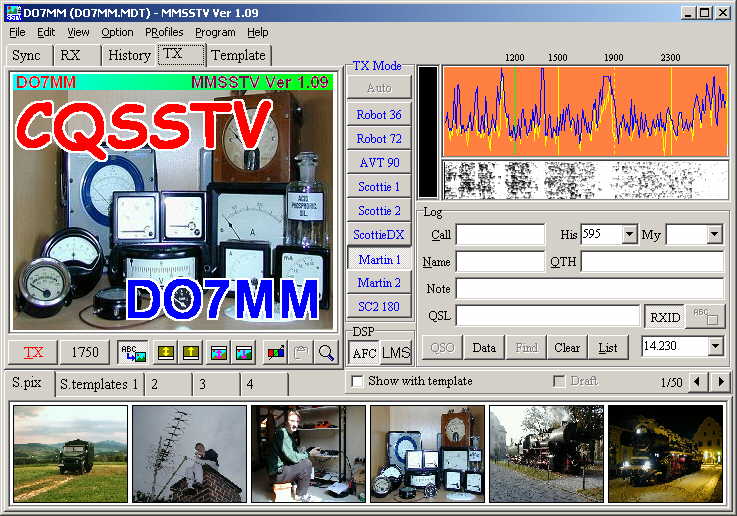Toggle the AFC DSP button
This screenshot has height=516, width=737.
click(x=364, y=352)
